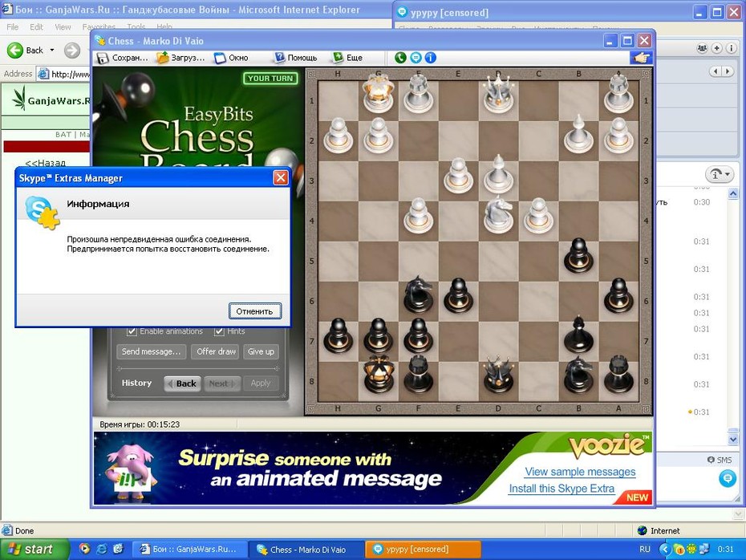
Task: Click the View sample messages link
Action: (x=580, y=472)
